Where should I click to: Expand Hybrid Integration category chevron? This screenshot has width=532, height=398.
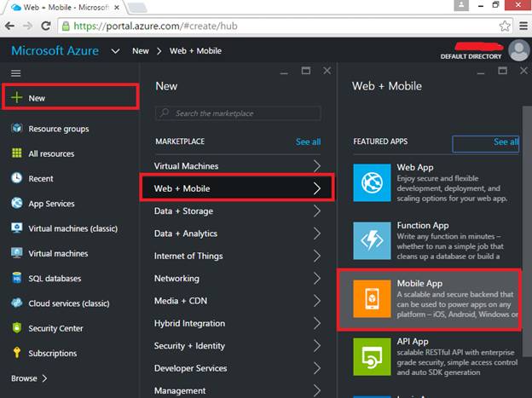coord(317,323)
